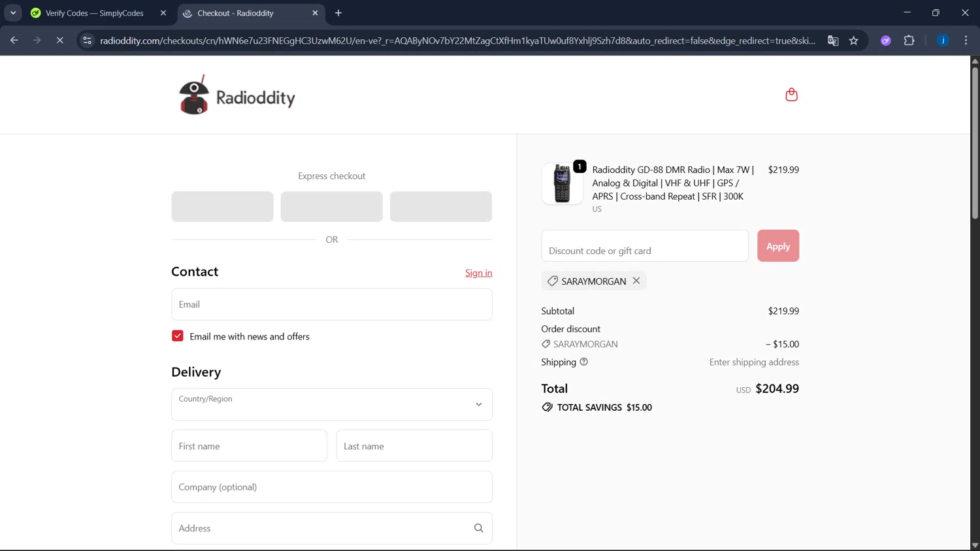Expand the Country/Region dropdown
This screenshot has height=551, width=980.
coord(332,405)
